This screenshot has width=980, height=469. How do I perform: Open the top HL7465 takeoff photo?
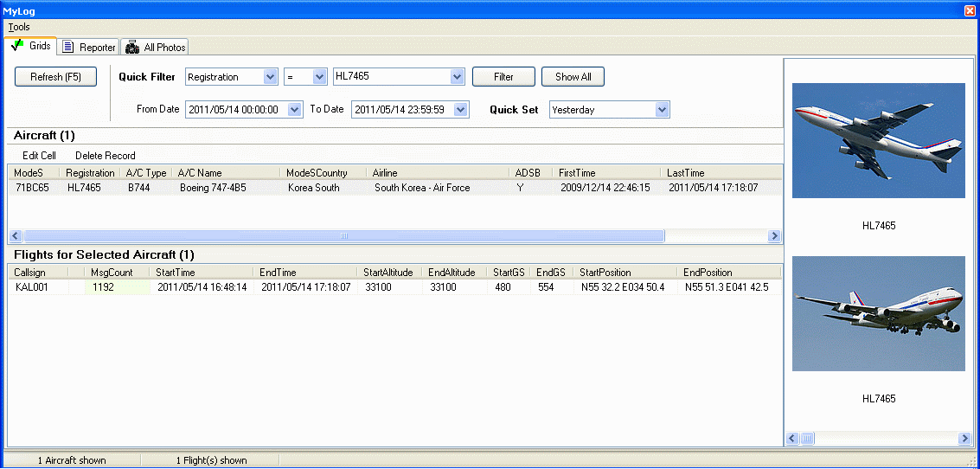tap(878, 141)
